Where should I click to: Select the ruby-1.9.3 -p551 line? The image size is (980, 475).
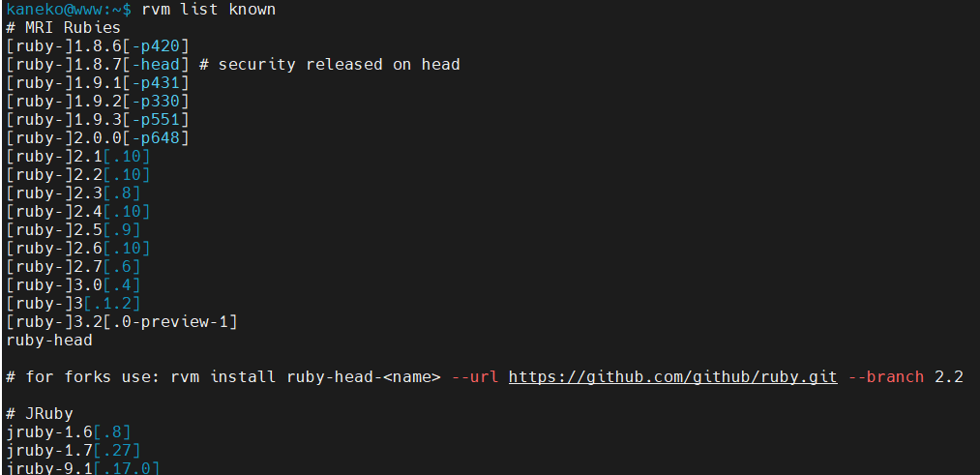tap(97, 119)
